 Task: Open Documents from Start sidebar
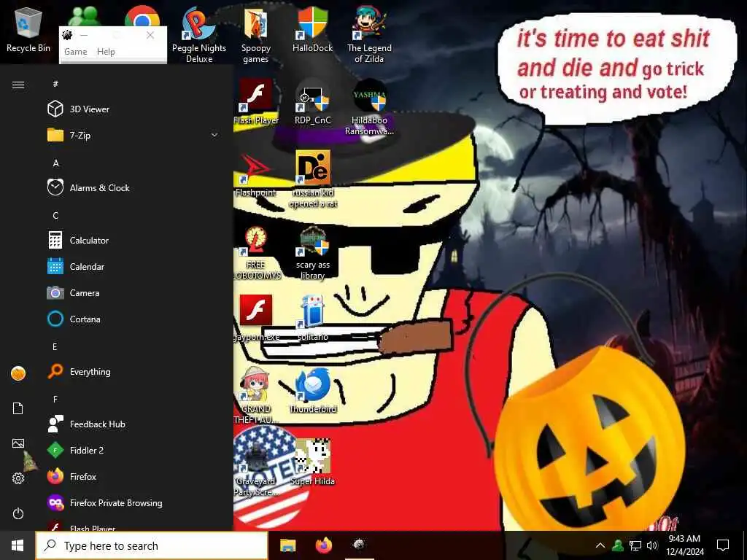[18, 408]
